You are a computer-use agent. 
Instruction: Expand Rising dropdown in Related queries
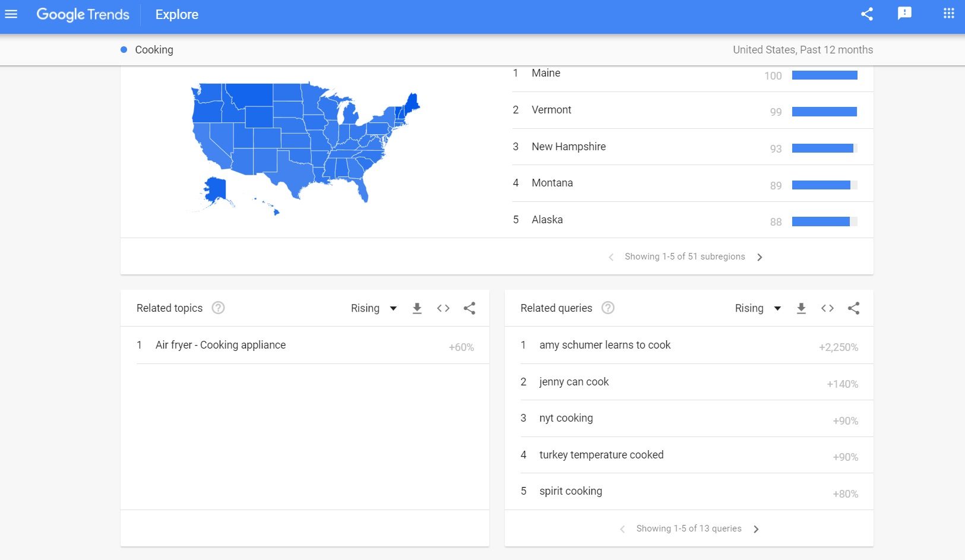point(758,308)
